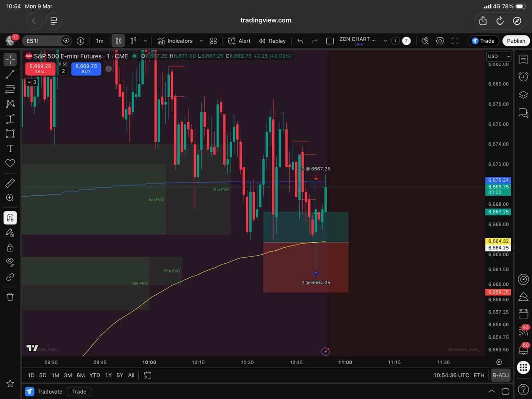Select the trend line drawing tool

(x=10, y=75)
